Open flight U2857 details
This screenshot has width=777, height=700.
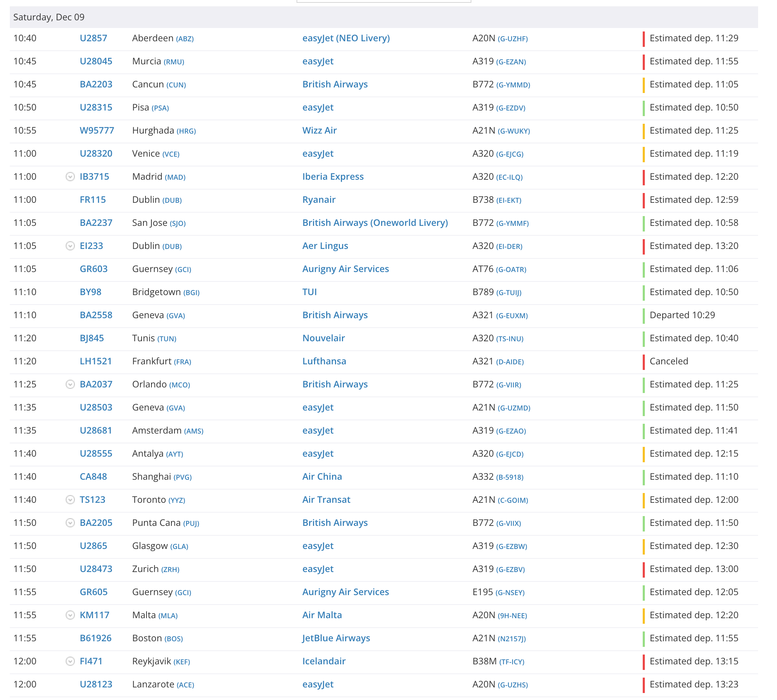[x=93, y=38]
